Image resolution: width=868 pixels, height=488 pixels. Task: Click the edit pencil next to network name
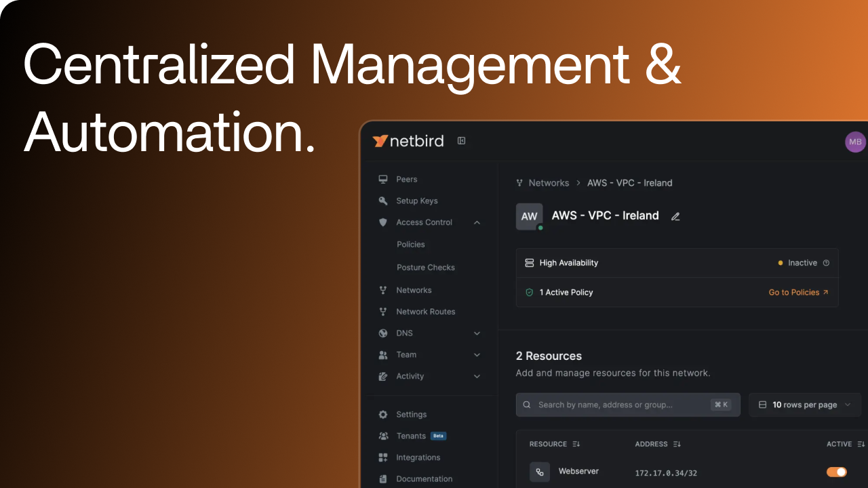(675, 216)
